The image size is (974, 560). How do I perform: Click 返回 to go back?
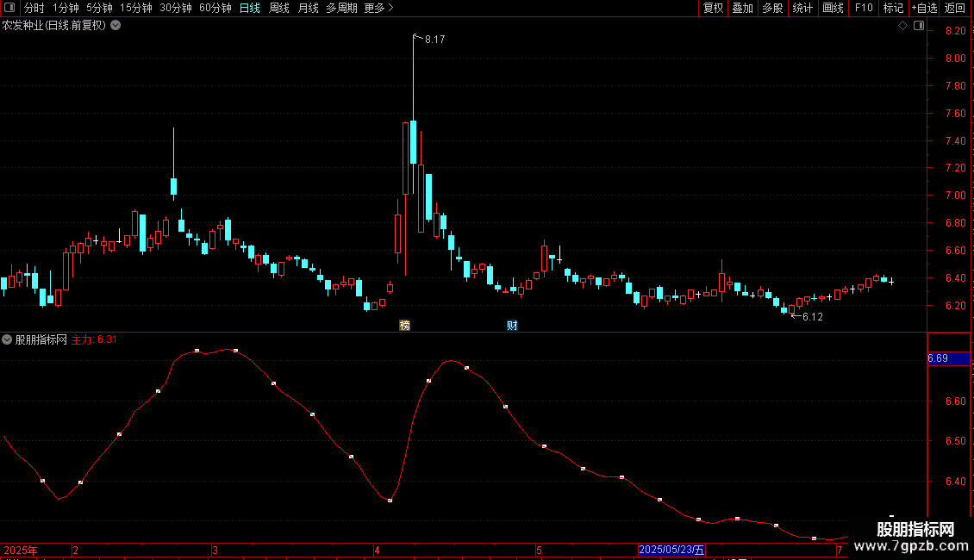(x=955, y=8)
